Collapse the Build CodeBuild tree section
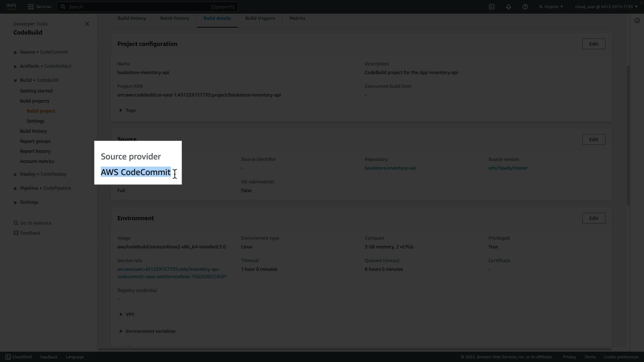Image resolution: width=644 pixels, height=362 pixels. (x=15, y=80)
